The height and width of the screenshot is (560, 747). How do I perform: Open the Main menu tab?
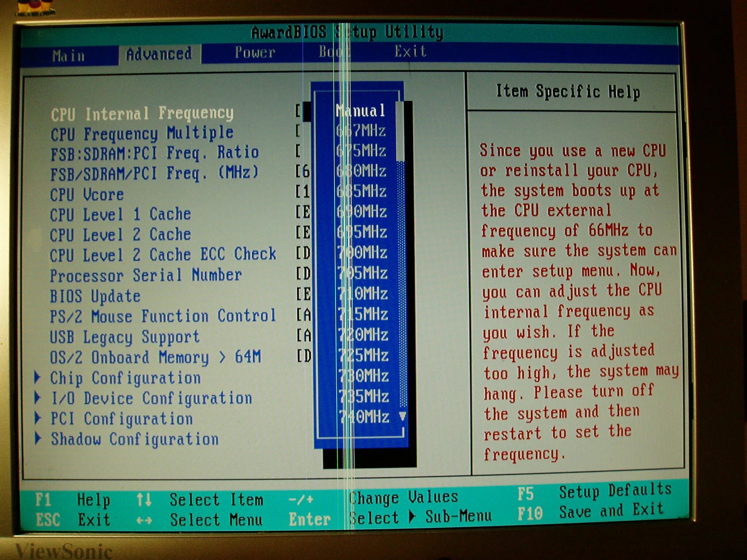[68, 56]
